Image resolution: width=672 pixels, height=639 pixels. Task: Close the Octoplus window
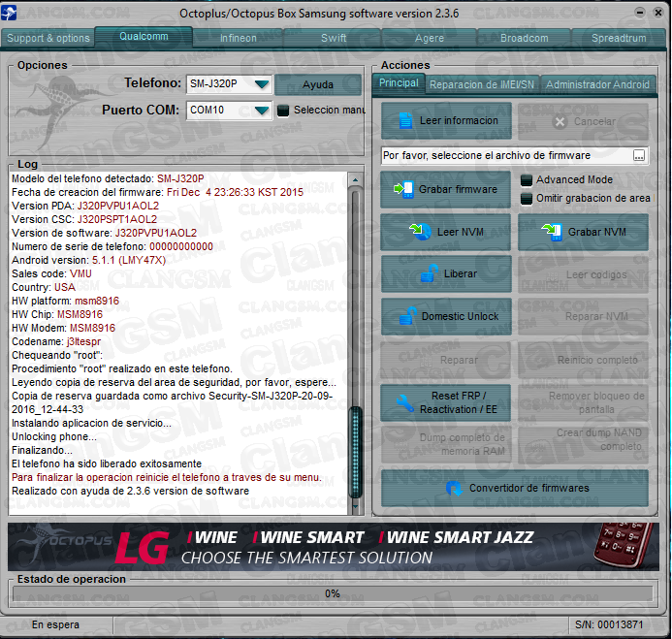(657, 13)
